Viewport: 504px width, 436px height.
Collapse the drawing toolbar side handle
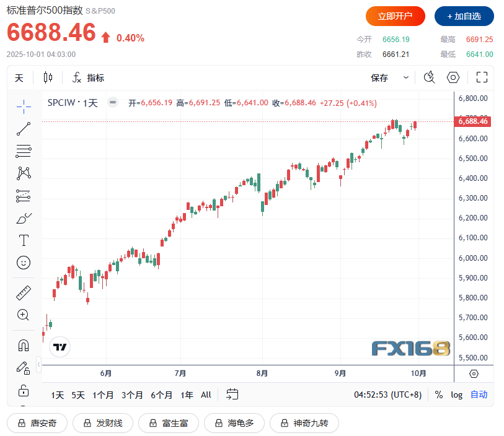tap(38, 364)
